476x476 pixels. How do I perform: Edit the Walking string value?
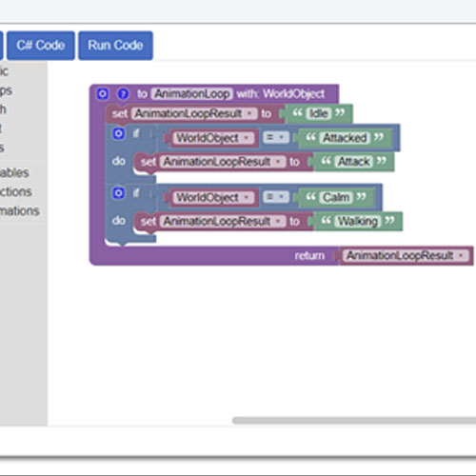[x=358, y=221]
